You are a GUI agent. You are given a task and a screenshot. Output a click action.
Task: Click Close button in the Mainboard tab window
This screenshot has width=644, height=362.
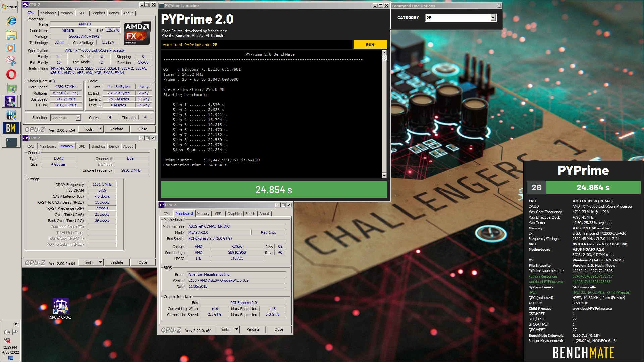[x=279, y=329]
